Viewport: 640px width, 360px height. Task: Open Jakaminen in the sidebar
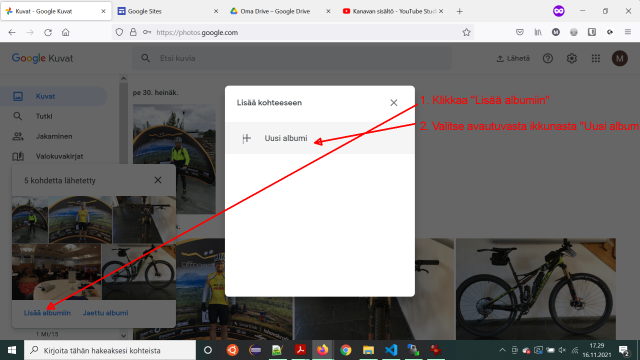coord(53,136)
